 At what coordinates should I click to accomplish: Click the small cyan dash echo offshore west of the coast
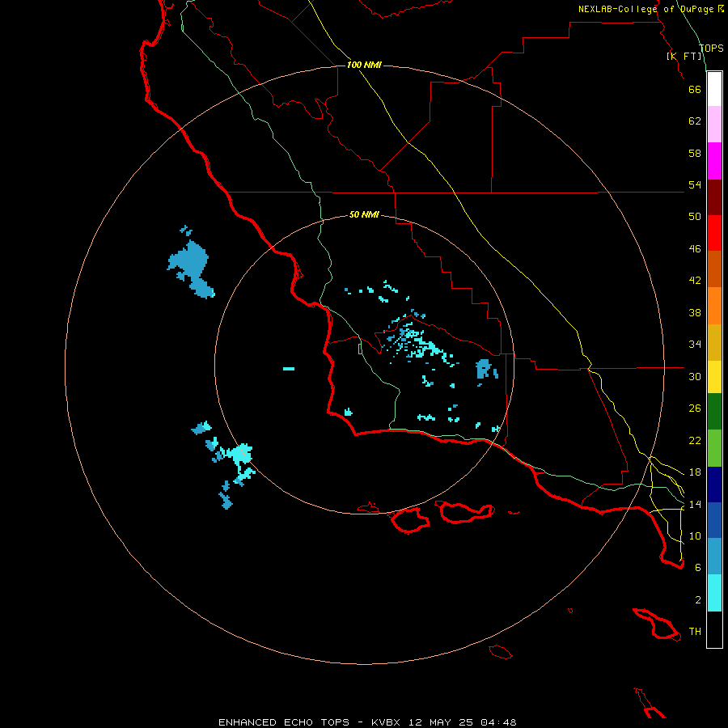click(x=289, y=369)
